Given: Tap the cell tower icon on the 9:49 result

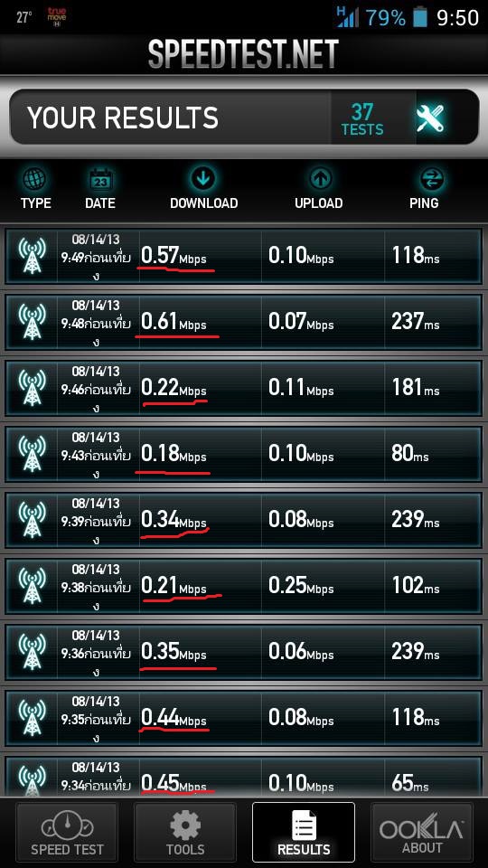Looking at the screenshot, I should point(32,257).
